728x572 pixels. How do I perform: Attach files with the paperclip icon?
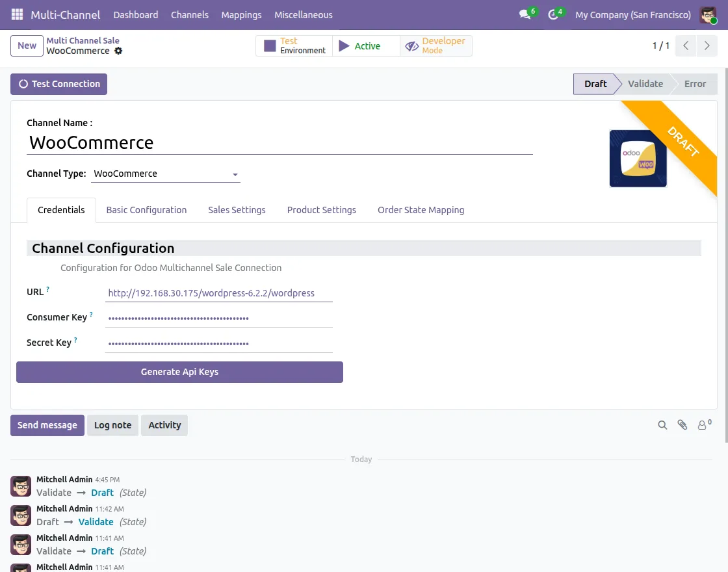click(682, 425)
